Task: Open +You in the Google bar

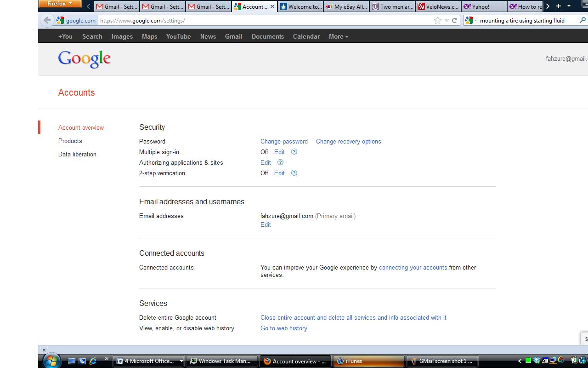Action: 65,36
